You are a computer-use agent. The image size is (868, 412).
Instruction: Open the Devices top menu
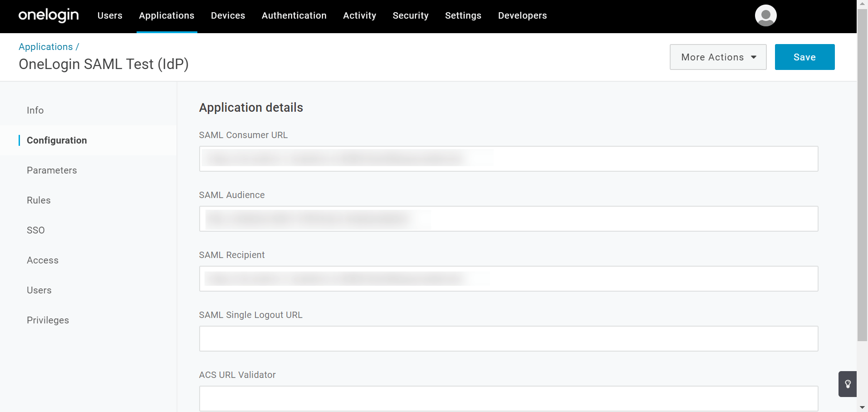(x=228, y=15)
